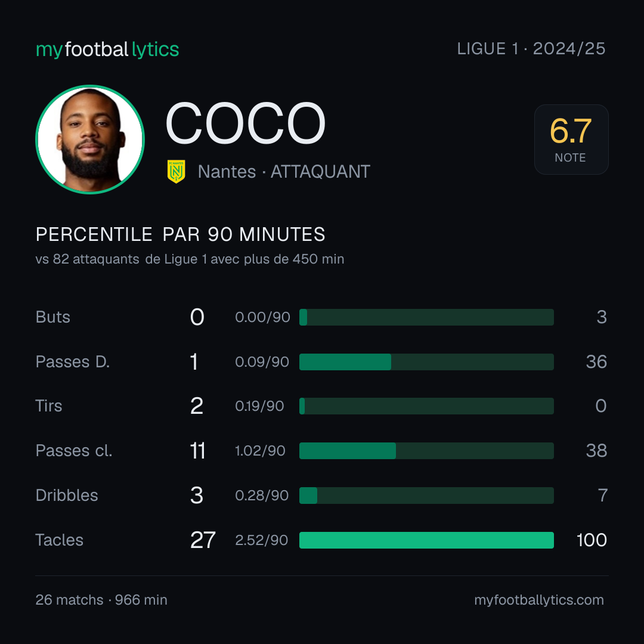Select the LIGUE 1 · 2024/25 label
644x644 pixels.
click(x=531, y=49)
